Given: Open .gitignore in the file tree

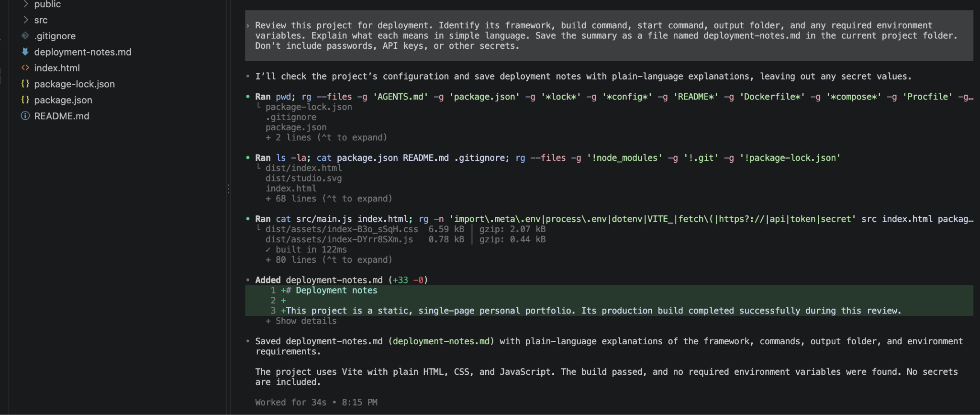Looking at the screenshot, I should click(55, 36).
